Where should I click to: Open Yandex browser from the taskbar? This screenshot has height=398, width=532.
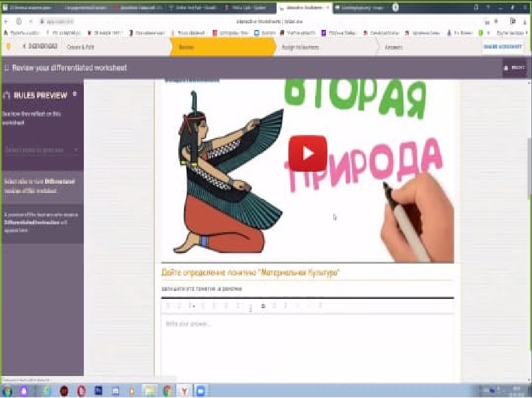pos(184,391)
